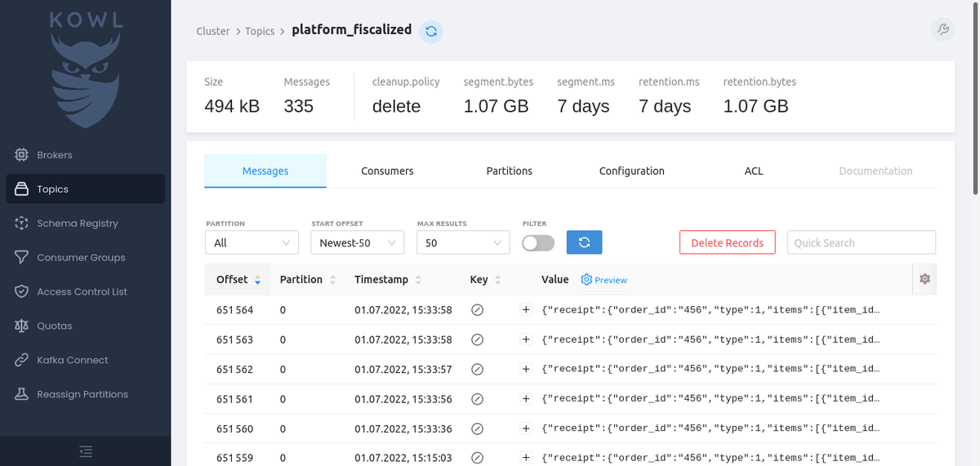This screenshot has width=980, height=466.
Task: Click timestamp '01.07.2022, 15:33:36'
Action: (x=403, y=428)
